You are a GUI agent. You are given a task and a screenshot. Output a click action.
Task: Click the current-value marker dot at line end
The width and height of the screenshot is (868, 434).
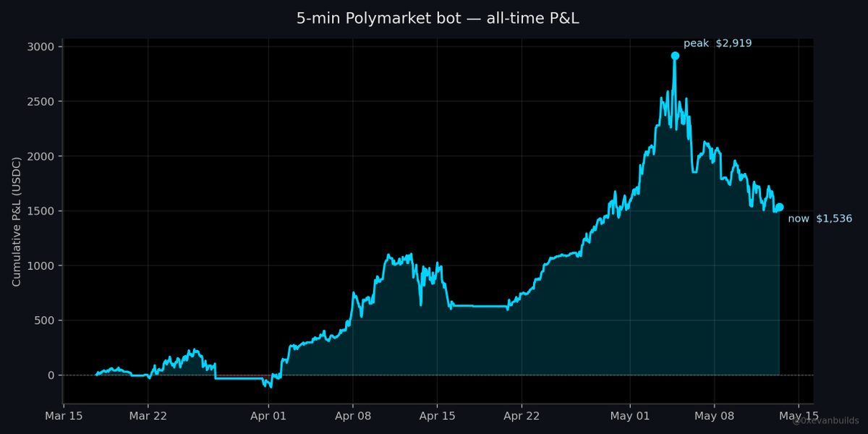click(x=779, y=208)
